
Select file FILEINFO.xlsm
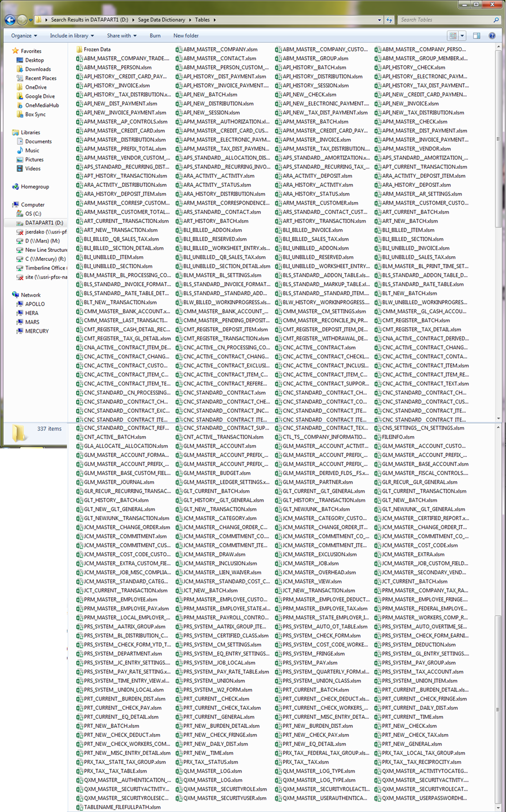(x=394, y=437)
